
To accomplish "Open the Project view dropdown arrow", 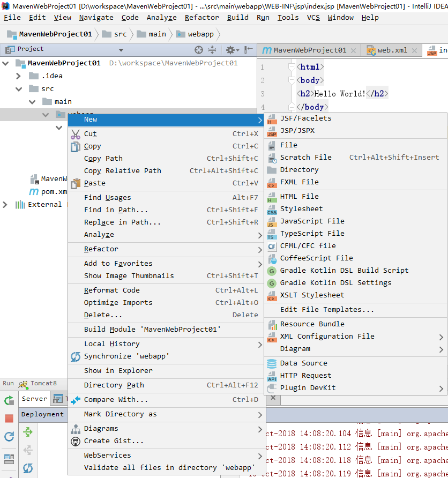I will [121, 50].
